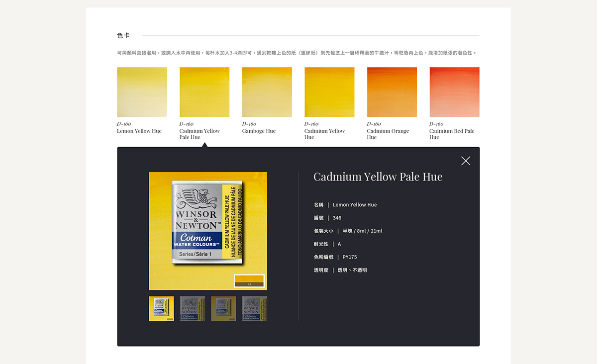Open the Cadmium Red Pale Hue swatch
Image resolution: width=597 pixels, height=364 pixels.
coord(454,92)
